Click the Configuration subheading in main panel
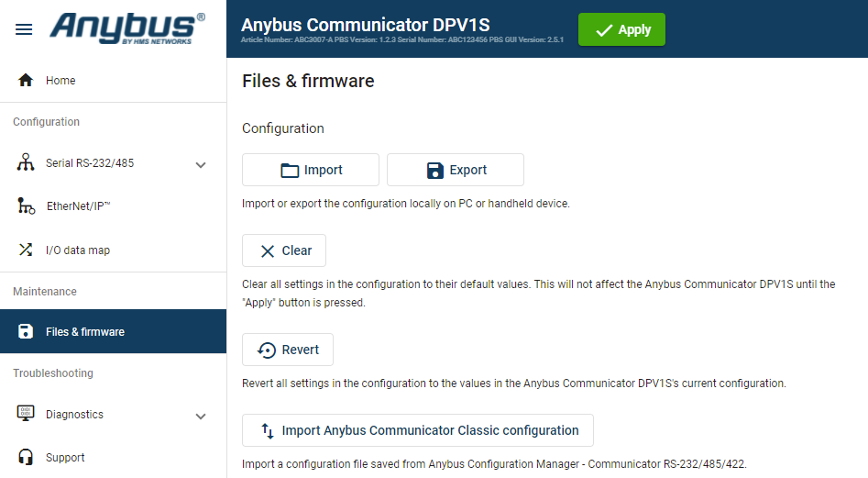 283,128
